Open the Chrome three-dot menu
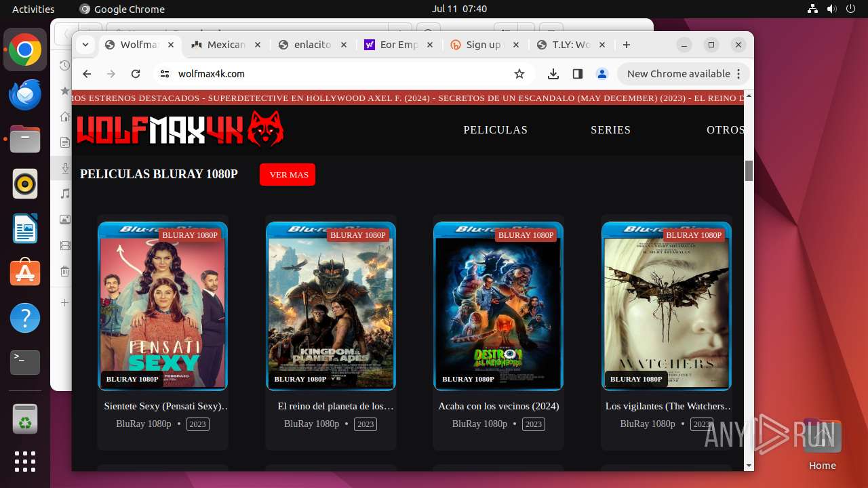Viewport: 868px width, 488px height. [x=738, y=74]
